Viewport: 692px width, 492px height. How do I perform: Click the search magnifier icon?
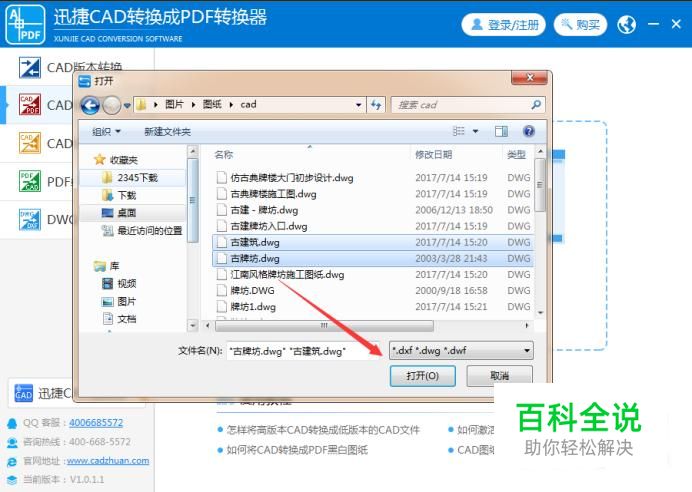[536, 105]
